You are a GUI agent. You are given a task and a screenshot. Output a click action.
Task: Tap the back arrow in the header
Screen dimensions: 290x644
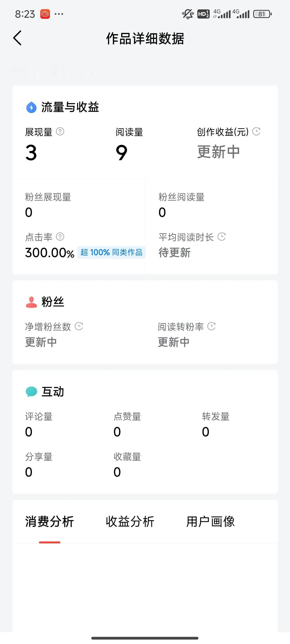click(17, 38)
